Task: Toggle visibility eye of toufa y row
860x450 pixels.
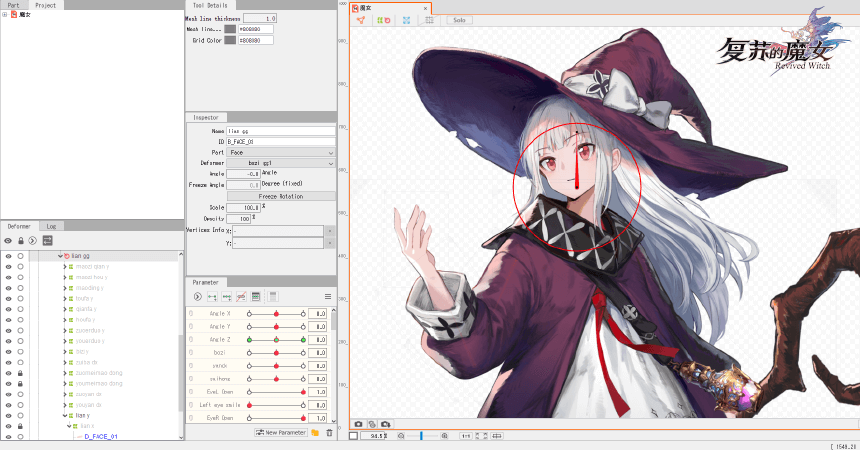Action: click(x=8, y=299)
